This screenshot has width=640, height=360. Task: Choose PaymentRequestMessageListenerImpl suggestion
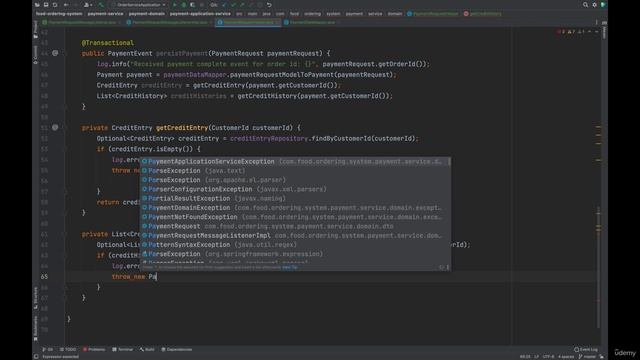click(x=296, y=236)
